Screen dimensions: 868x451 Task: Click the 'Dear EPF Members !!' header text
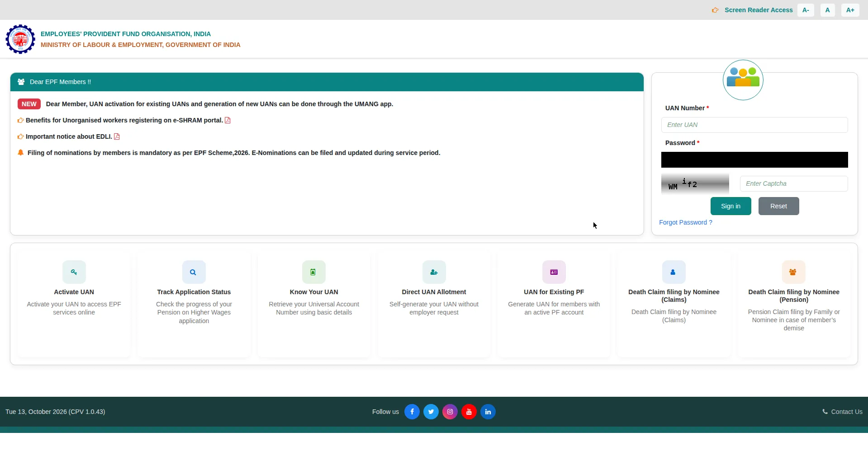pos(60,82)
